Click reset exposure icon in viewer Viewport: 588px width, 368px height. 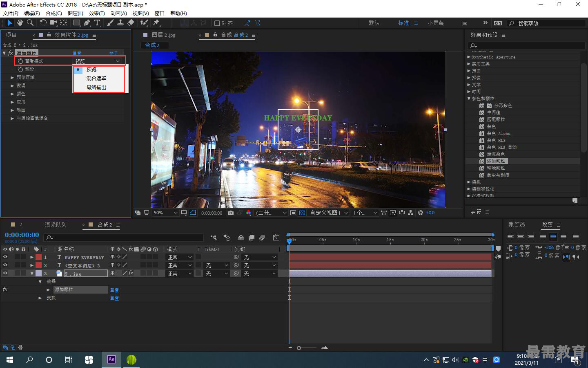[421, 213]
